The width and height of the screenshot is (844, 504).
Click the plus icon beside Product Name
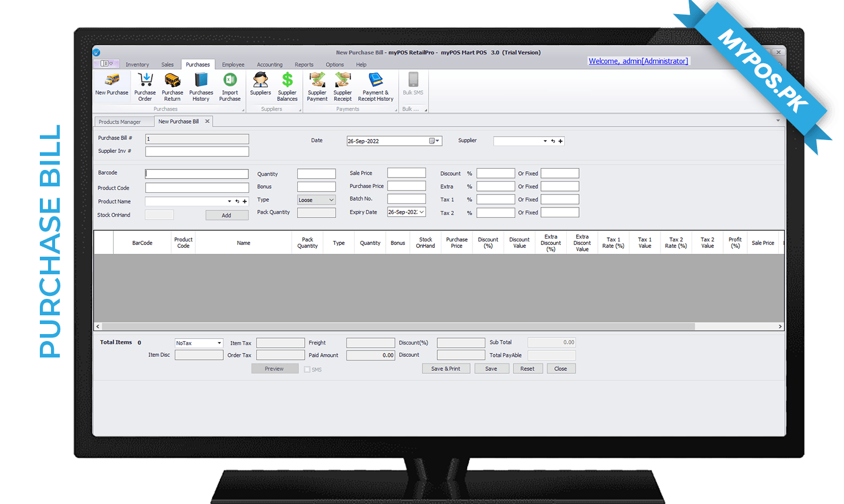click(245, 202)
